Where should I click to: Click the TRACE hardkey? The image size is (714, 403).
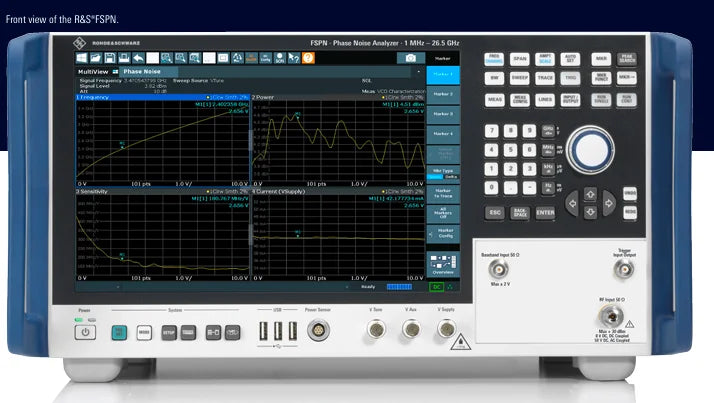(x=545, y=78)
